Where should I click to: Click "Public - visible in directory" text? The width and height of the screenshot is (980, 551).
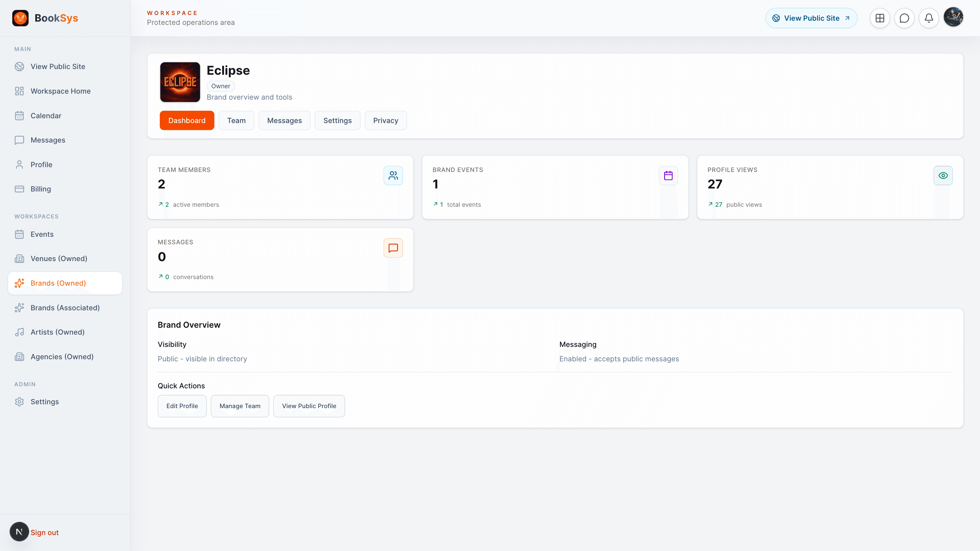click(x=202, y=359)
